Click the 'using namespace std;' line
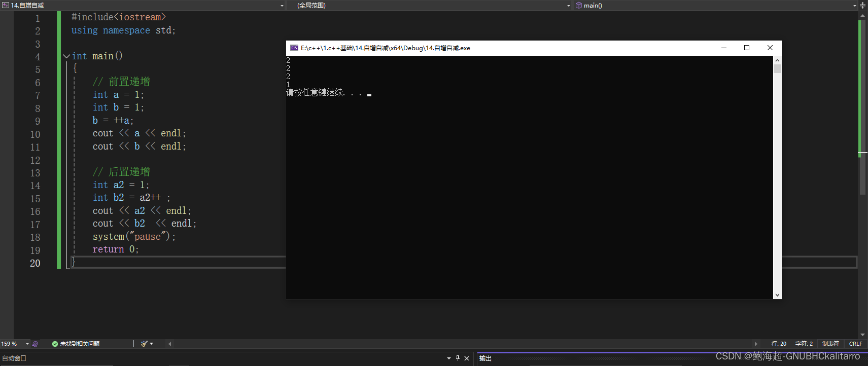 (123, 30)
